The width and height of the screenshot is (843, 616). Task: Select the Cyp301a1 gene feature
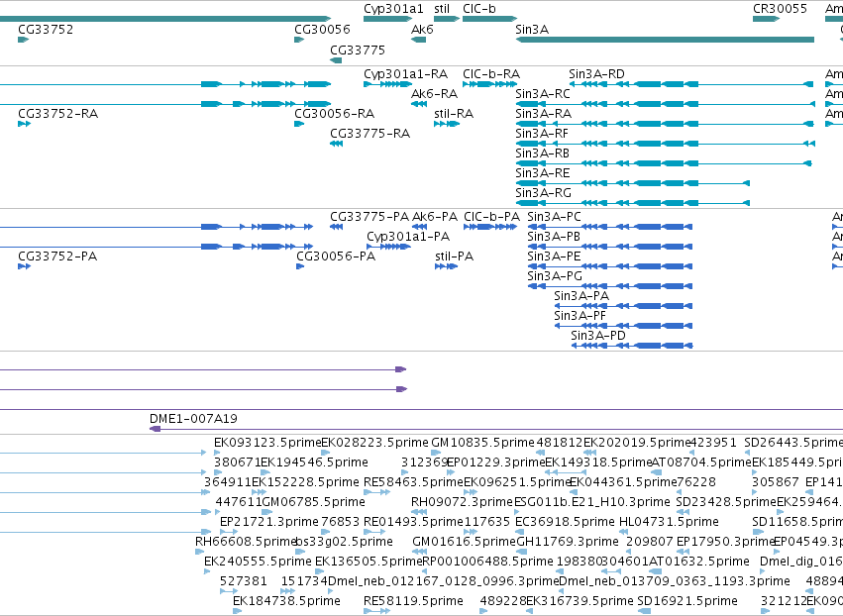click(387, 19)
